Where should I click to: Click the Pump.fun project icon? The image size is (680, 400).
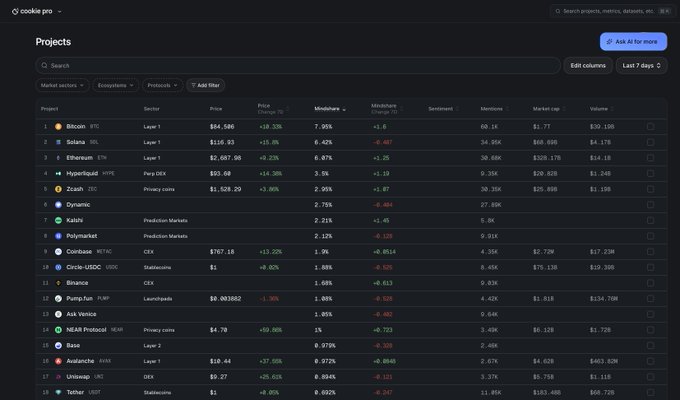point(58,298)
